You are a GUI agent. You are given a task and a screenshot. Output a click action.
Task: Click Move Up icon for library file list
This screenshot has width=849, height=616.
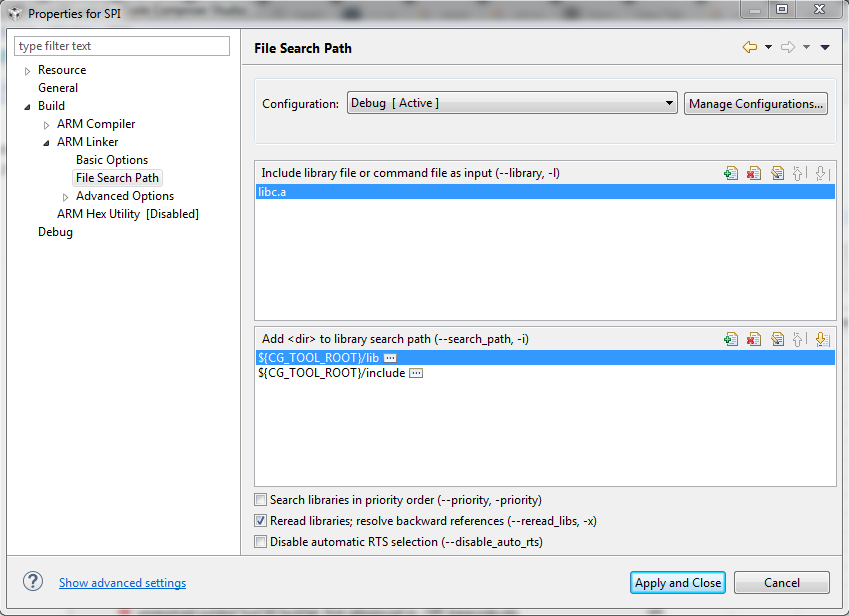tap(798, 173)
